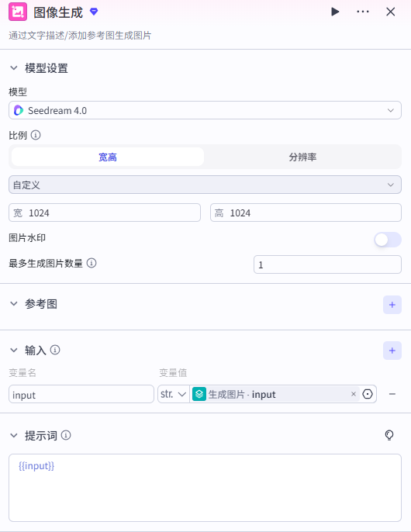This screenshot has height=532, width=411.
Task: Collapse the 模型设置 section
Action: tap(14, 68)
